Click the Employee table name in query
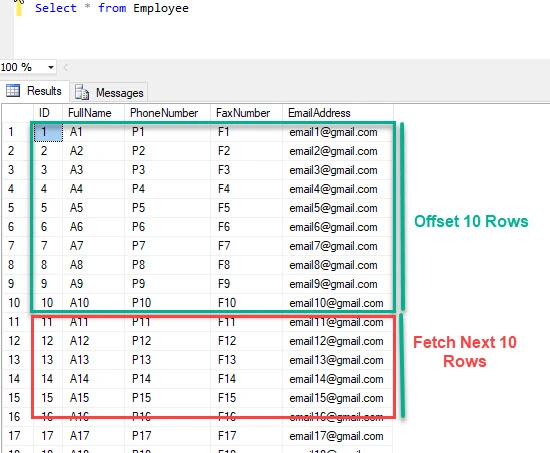This screenshot has height=453, width=550. coord(161,8)
